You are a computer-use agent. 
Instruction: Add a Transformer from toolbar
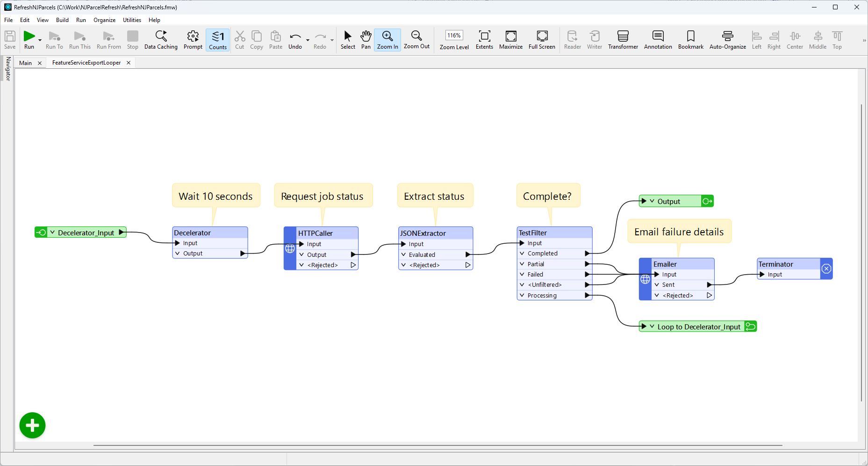tap(623, 40)
